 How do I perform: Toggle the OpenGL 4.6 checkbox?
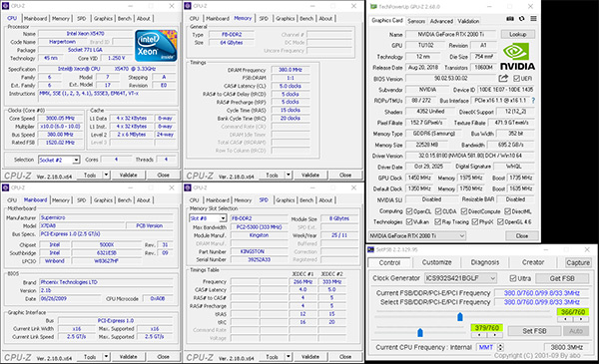point(500,221)
